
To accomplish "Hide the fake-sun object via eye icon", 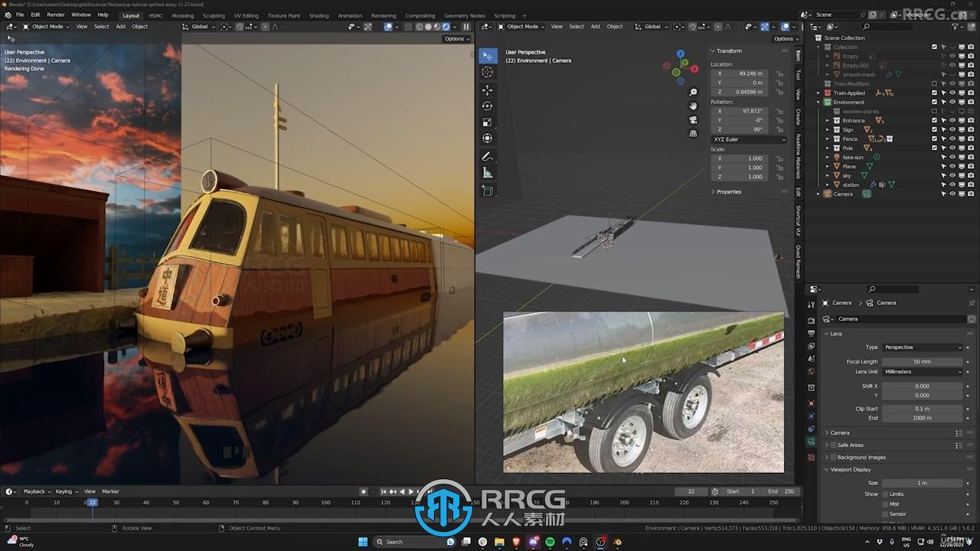I will pyautogui.click(x=952, y=157).
